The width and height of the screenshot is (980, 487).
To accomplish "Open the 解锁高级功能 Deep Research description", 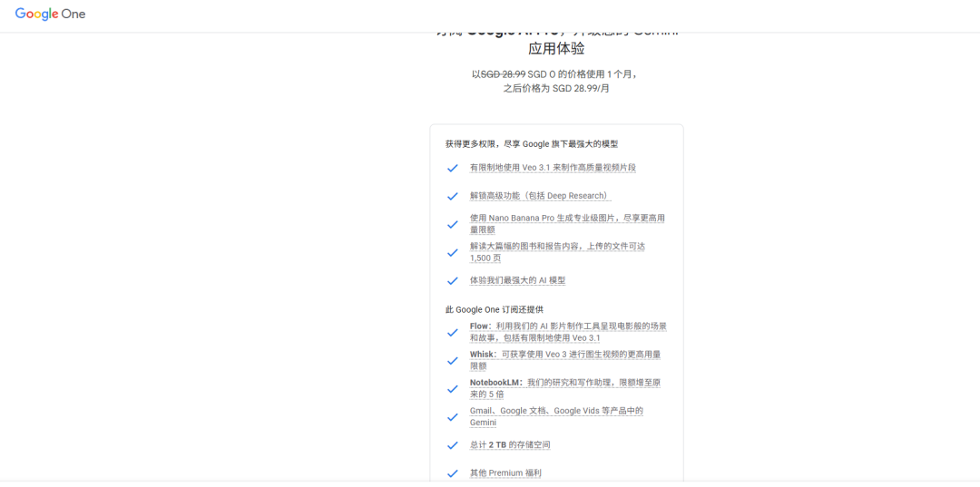I will 540,195.
